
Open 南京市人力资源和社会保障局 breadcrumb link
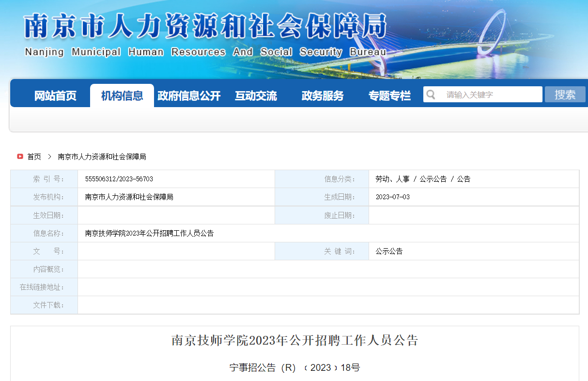point(102,157)
